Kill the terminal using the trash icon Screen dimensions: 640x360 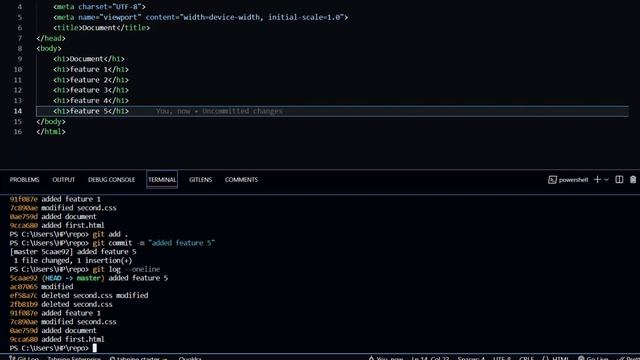[633, 180]
